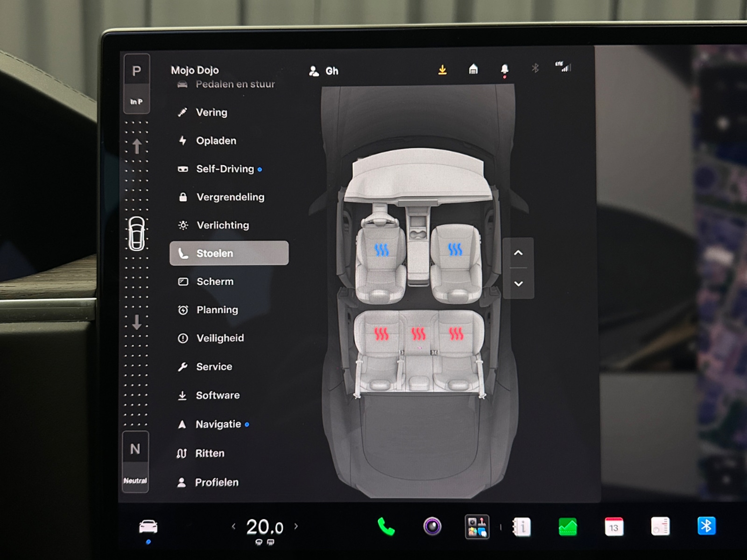Tap the notification bell icon
This screenshot has width=747, height=560.
pyautogui.click(x=504, y=70)
